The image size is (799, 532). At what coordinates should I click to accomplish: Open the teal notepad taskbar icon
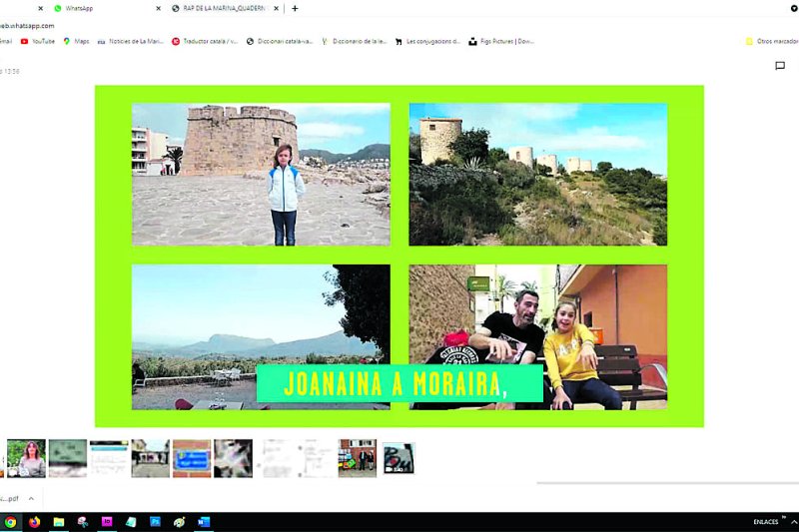[131, 522]
